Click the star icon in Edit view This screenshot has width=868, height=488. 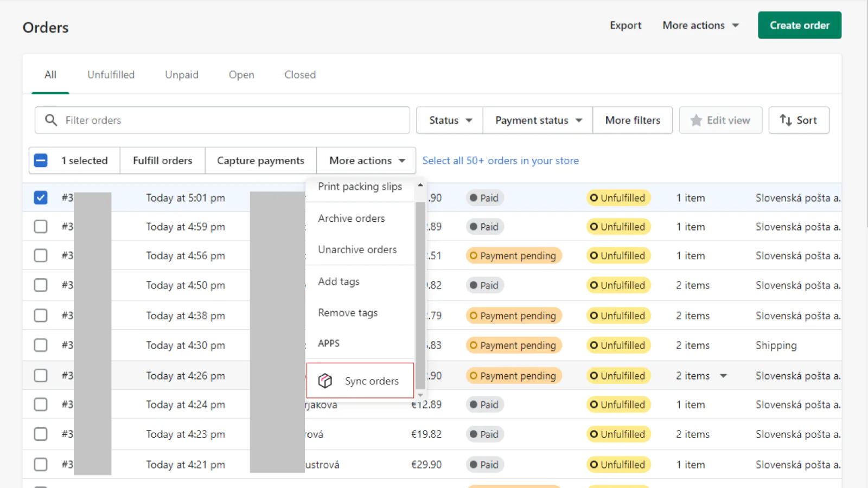pyautogui.click(x=696, y=120)
